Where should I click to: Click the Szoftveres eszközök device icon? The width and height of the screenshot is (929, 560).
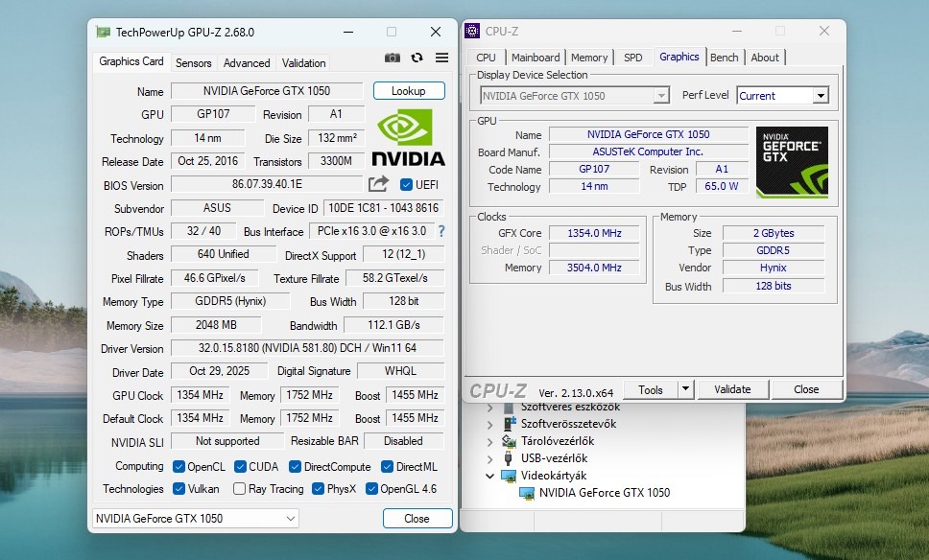[509, 408]
